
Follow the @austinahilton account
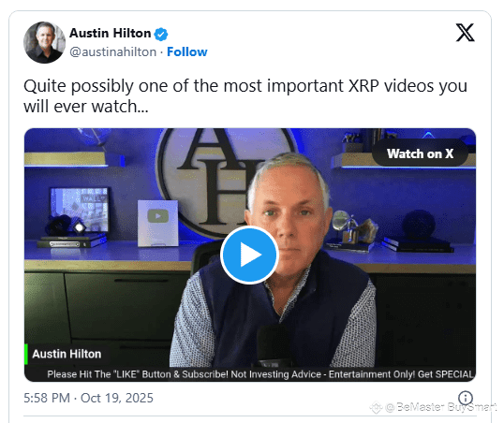(x=187, y=51)
